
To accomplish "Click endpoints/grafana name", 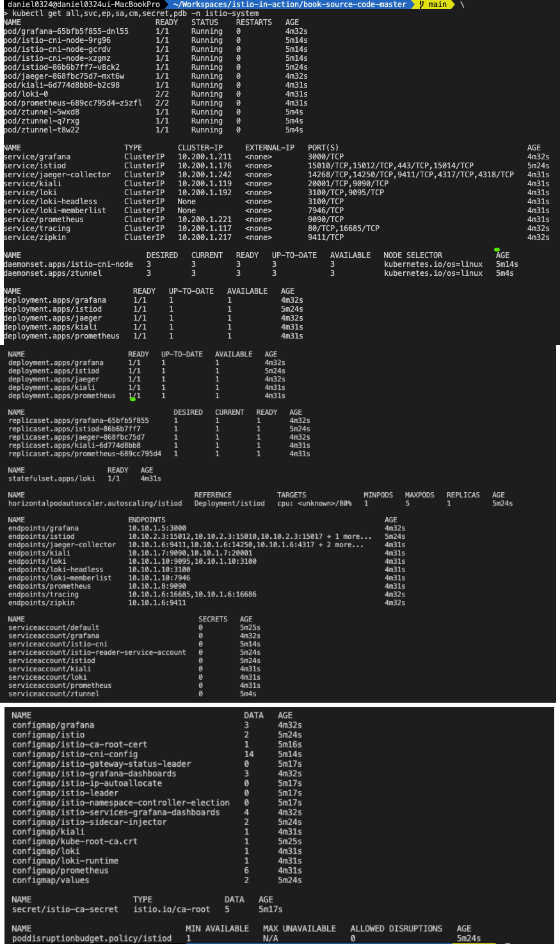I will tap(44, 528).
